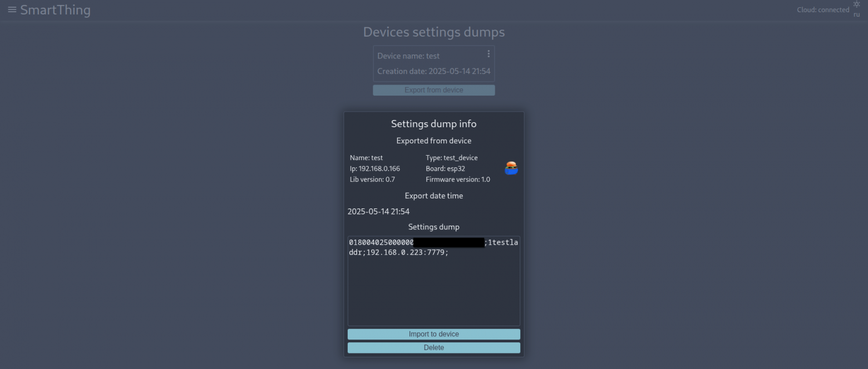
Task: Click the "Settings dump info" heading
Action: (434, 124)
